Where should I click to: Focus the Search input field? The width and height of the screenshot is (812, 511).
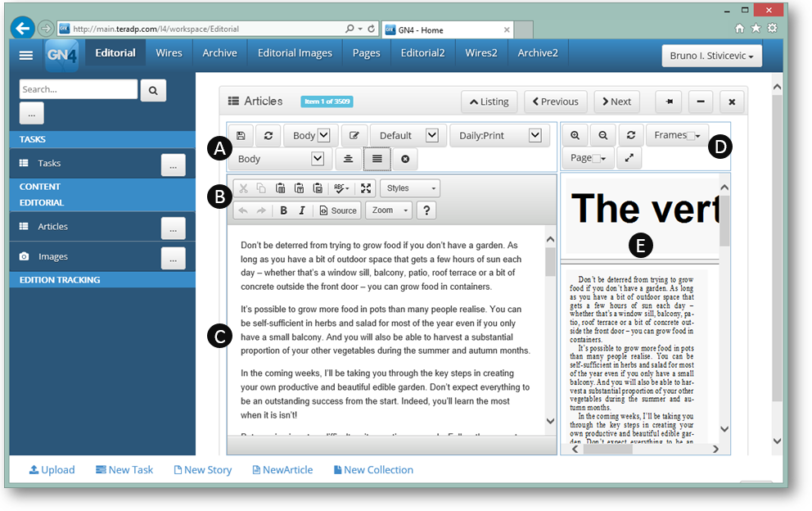(x=79, y=89)
